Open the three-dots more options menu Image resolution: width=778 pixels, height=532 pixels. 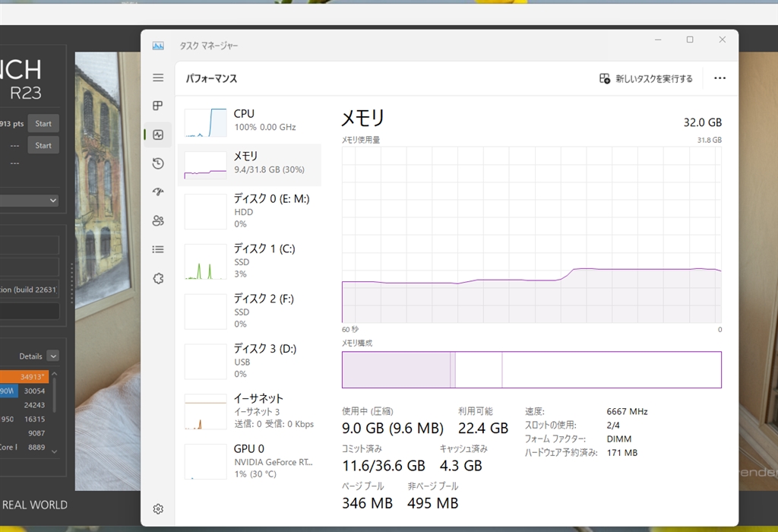point(719,78)
